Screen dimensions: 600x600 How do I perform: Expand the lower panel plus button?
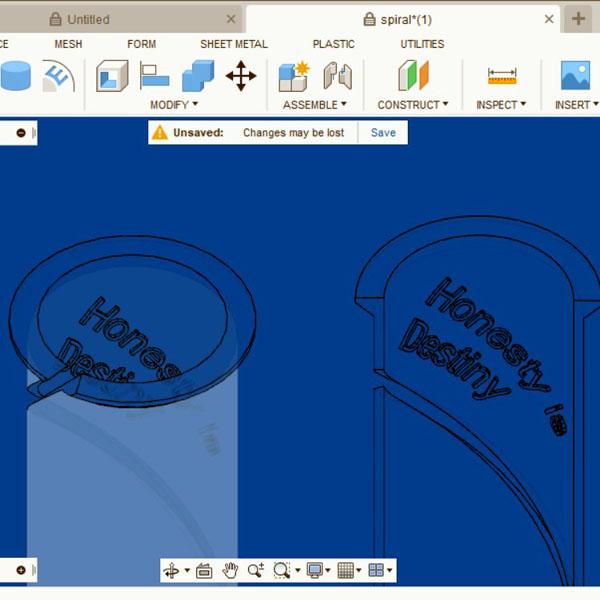pyautogui.click(x=21, y=571)
